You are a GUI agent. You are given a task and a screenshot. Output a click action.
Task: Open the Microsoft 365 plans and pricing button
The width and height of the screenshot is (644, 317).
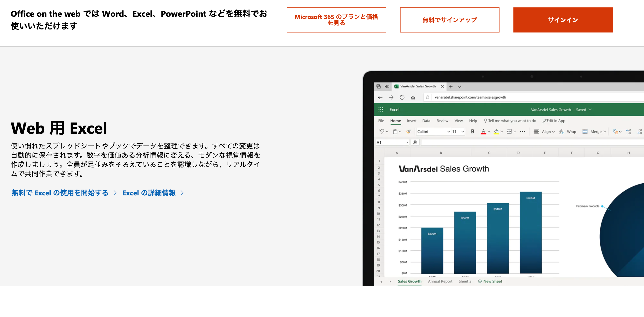click(336, 20)
